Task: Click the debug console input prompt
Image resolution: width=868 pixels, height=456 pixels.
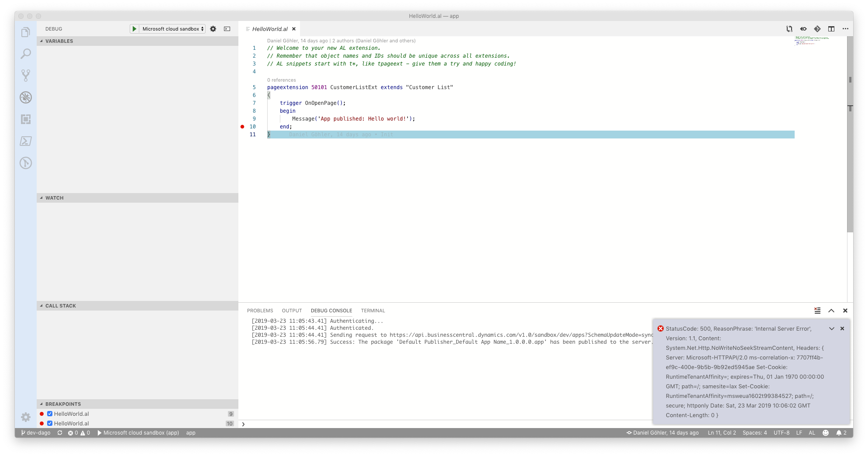Action: pos(445,424)
